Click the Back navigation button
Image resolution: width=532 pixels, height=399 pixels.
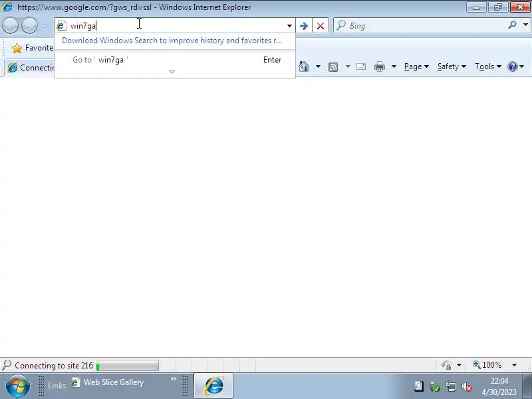(10, 25)
